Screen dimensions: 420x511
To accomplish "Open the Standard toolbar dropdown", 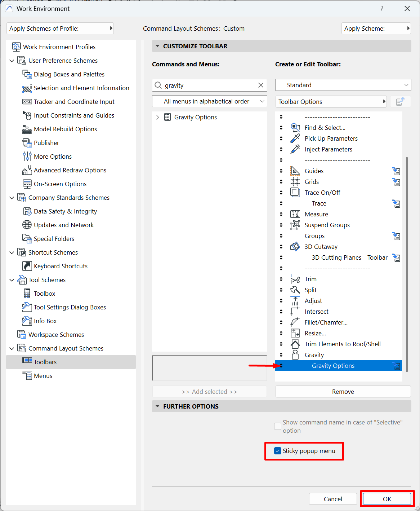I will 343,85.
